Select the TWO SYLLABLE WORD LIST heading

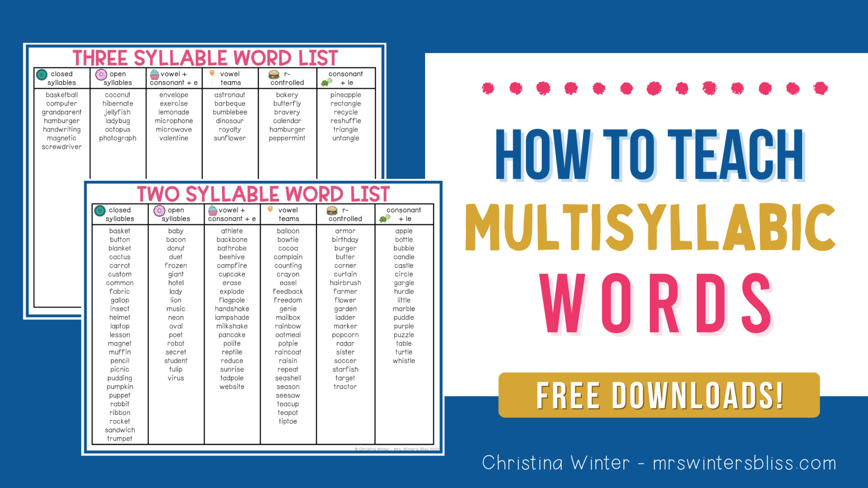click(263, 193)
